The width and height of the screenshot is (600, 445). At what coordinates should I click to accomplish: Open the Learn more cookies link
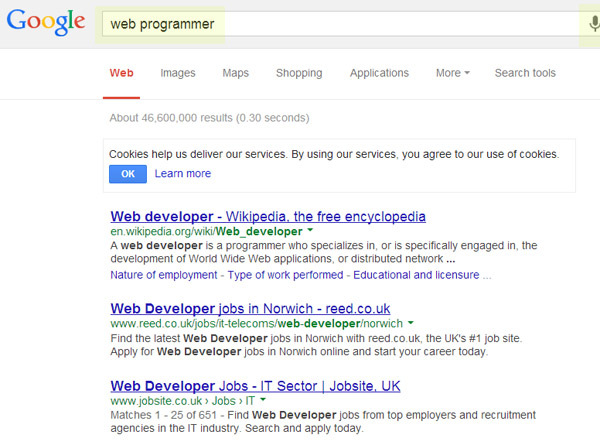[x=183, y=174]
